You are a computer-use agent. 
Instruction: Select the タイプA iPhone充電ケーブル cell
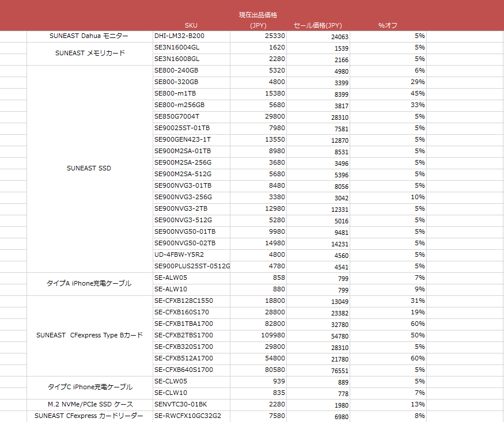(89, 284)
